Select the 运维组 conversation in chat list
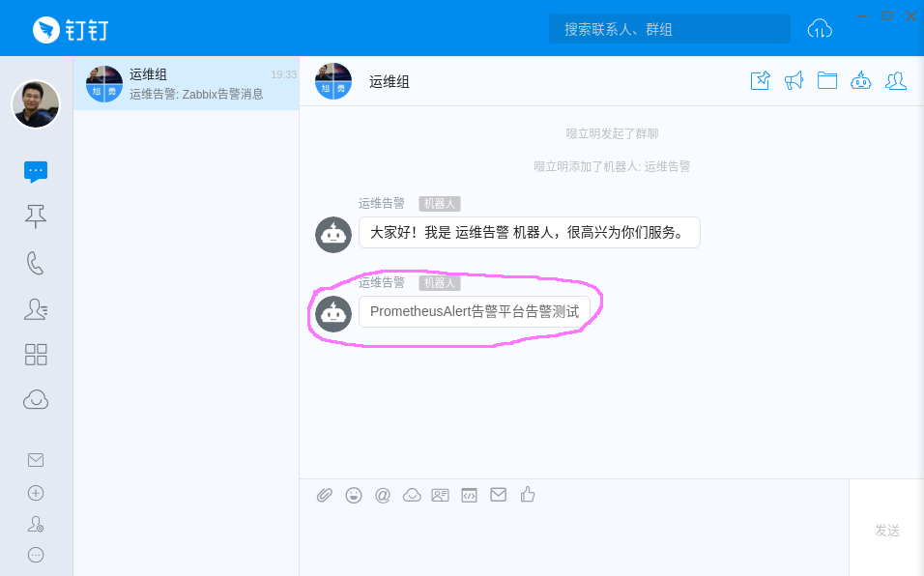The height and width of the screenshot is (576, 924). [x=186, y=84]
